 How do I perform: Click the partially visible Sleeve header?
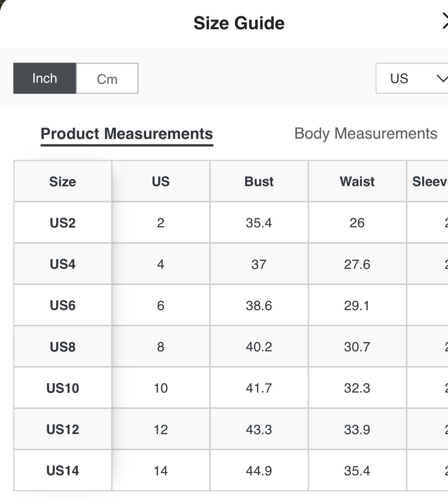[x=430, y=181]
